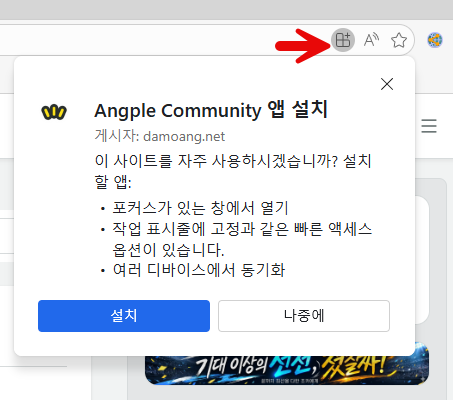Screen dimensions: 453x400
Task: Click the damoang.net publisher text
Action: coord(184,136)
